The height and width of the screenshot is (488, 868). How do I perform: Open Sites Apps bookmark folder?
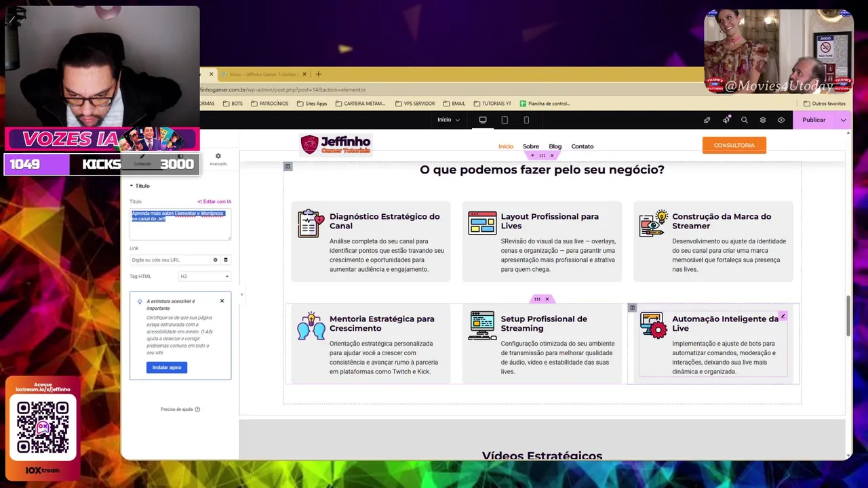click(x=312, y=104)
